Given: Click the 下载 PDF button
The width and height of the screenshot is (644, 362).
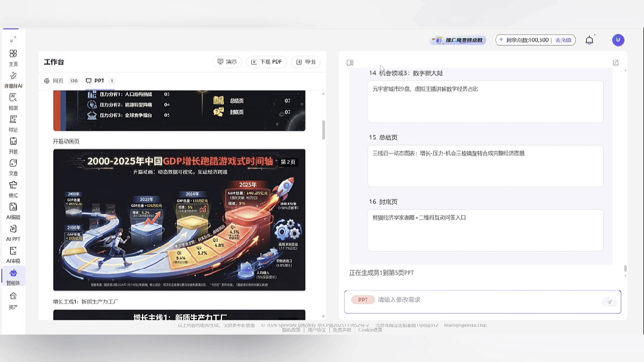Looking at the screenshot, I should point(266,61).
